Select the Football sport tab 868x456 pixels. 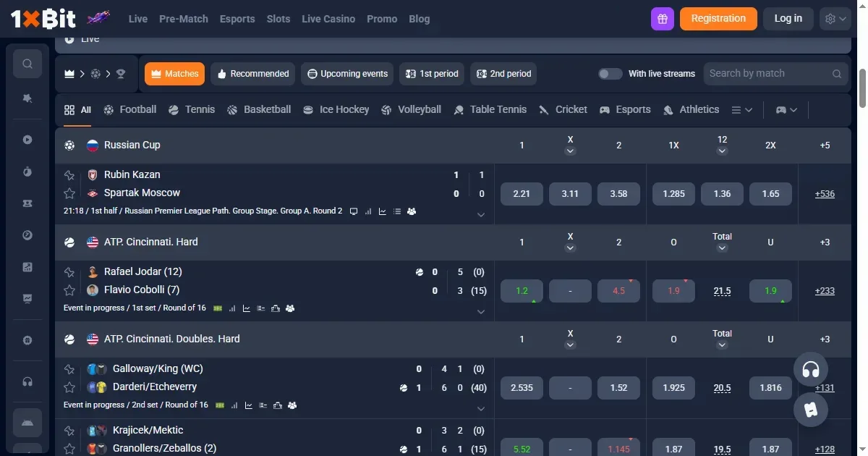(130, 110)
